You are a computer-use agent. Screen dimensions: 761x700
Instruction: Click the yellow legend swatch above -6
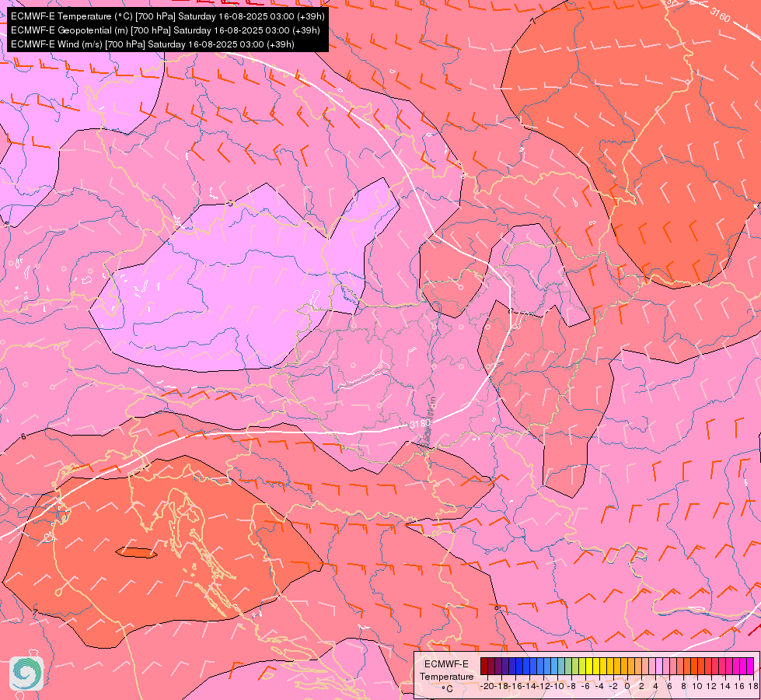pos(589,666)
